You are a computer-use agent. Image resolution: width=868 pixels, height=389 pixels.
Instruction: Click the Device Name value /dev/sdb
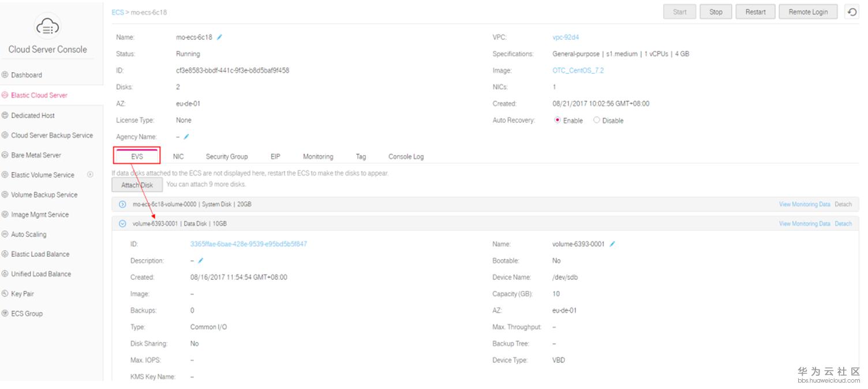coord(565,278)
